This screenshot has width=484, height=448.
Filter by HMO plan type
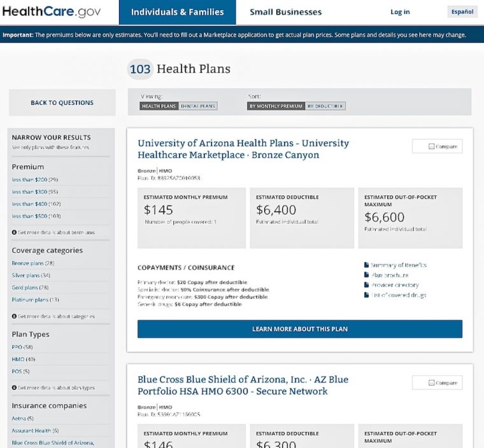tap(24, 359)
